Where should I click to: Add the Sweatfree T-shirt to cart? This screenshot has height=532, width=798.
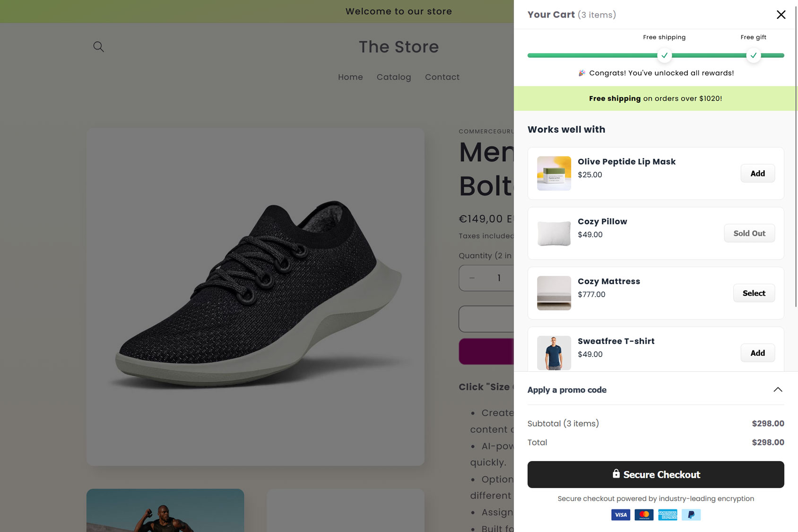click(x=757, y=353)
